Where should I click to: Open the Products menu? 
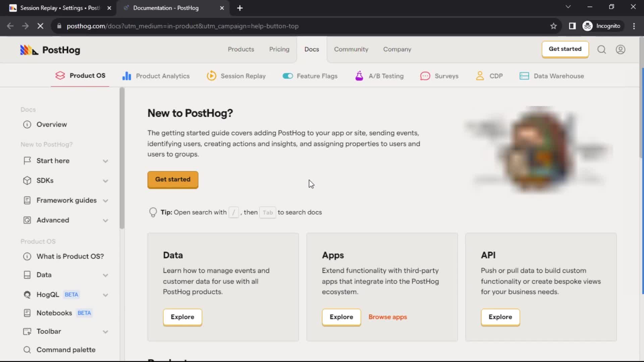(241, 49)
